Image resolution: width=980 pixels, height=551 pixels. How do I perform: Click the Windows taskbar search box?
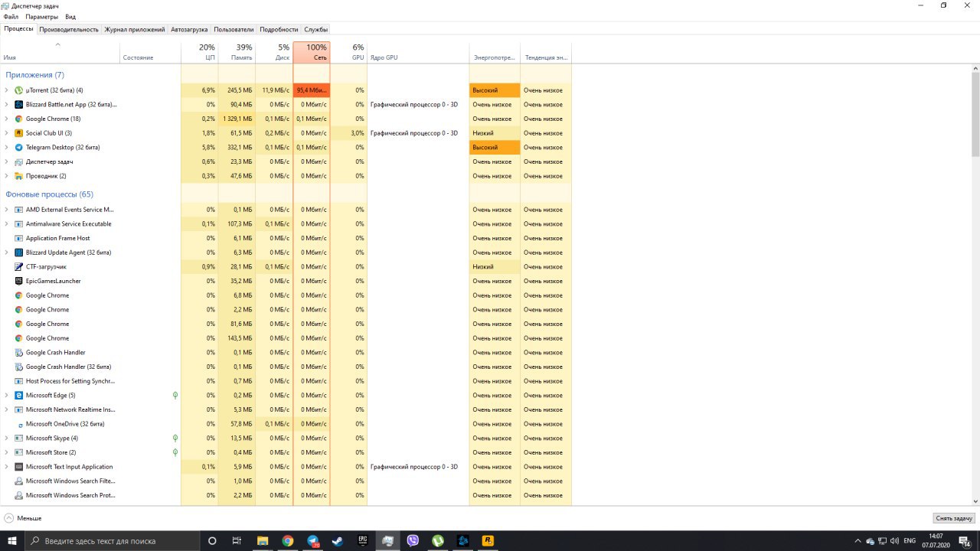113,540
